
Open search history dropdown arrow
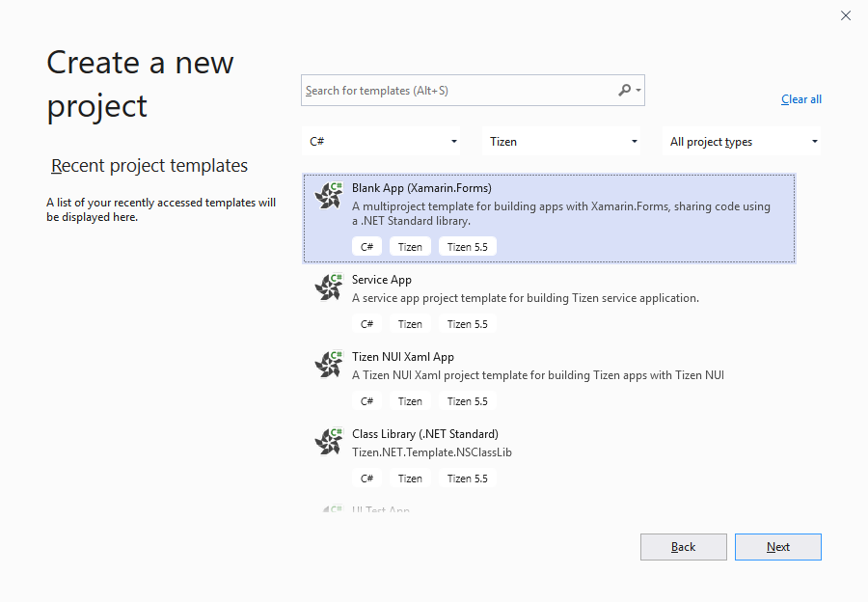[x=638, y=91]
